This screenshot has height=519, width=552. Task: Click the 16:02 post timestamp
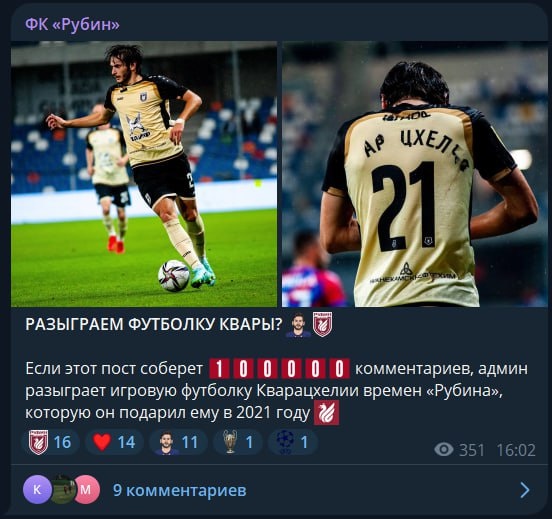pos(516,450)
